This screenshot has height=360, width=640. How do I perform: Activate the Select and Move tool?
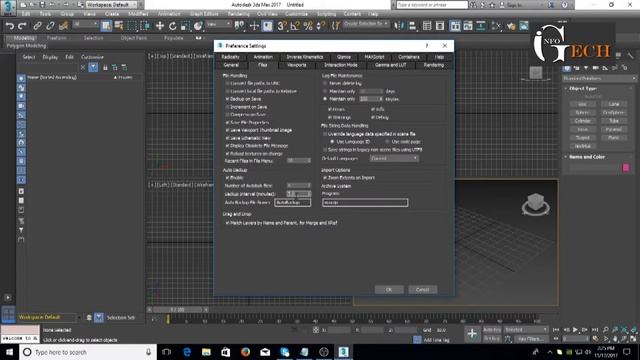(x=160, y=26)
